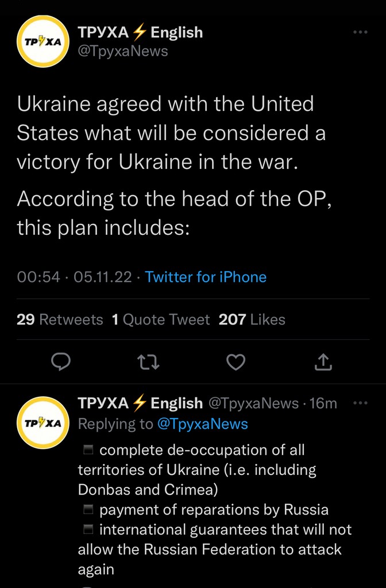Open @TpyxaNews mention in Replying to
Image resolution: width=386 pixels, height=588 pixels.
[202, 424]
